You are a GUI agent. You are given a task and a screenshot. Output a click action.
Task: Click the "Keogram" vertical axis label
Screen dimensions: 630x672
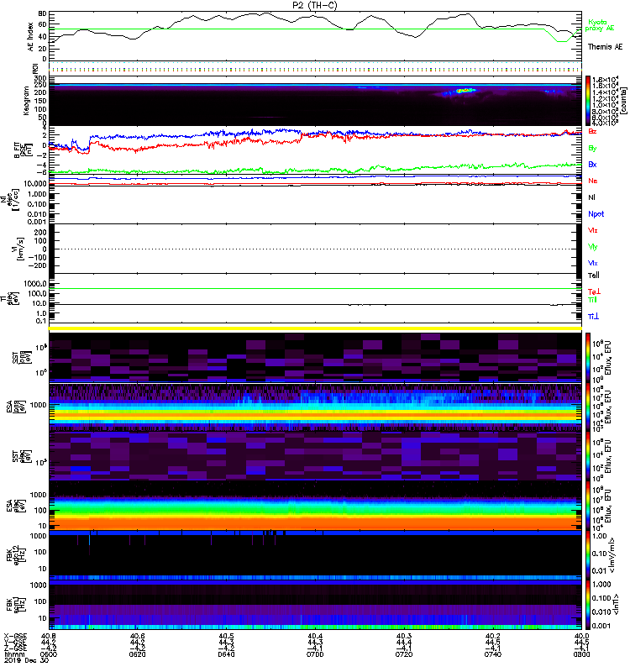(x=26, y=100)
